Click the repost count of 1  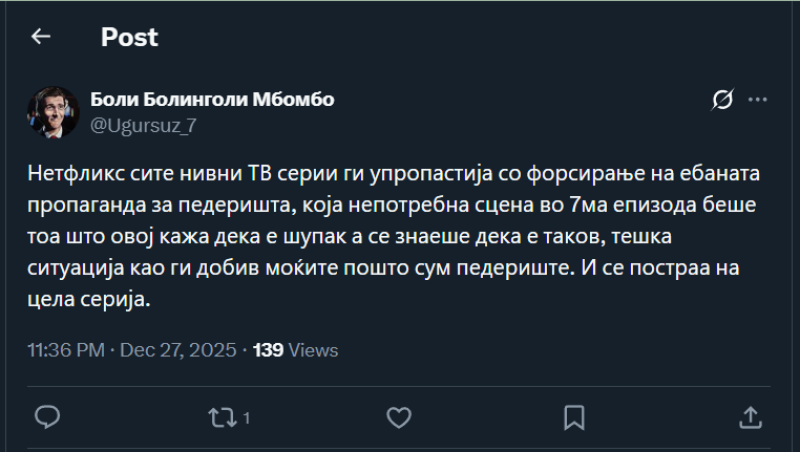click(246, 417)
